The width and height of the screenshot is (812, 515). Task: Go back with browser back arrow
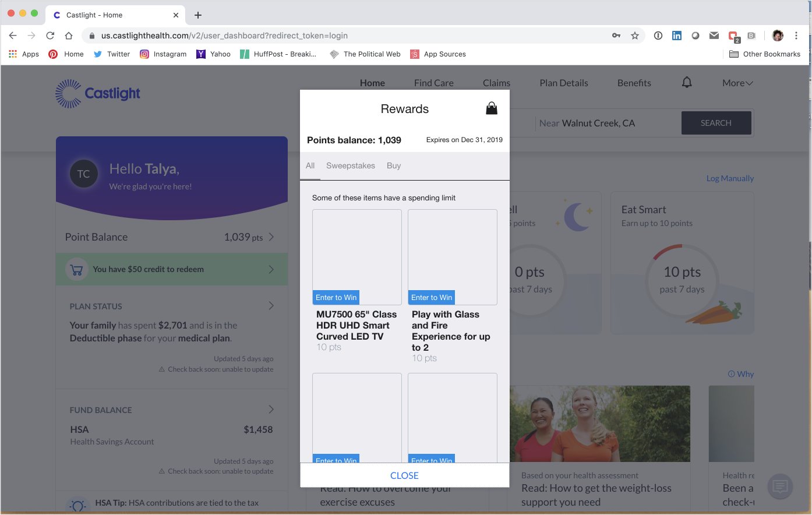13,36
